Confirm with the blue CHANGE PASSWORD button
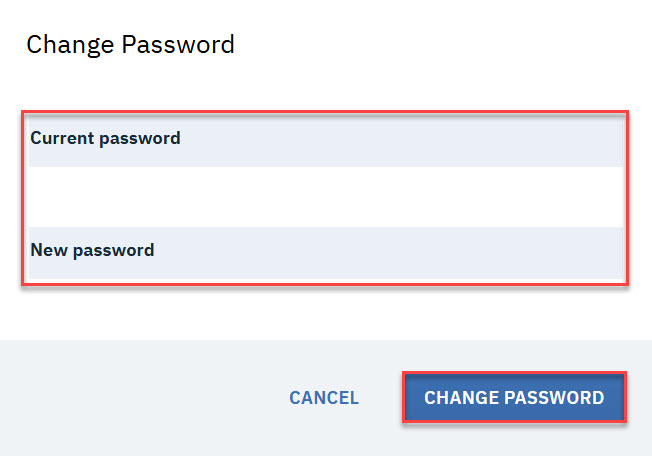Viewport: 652px width, 456px height. coord(514,398)
